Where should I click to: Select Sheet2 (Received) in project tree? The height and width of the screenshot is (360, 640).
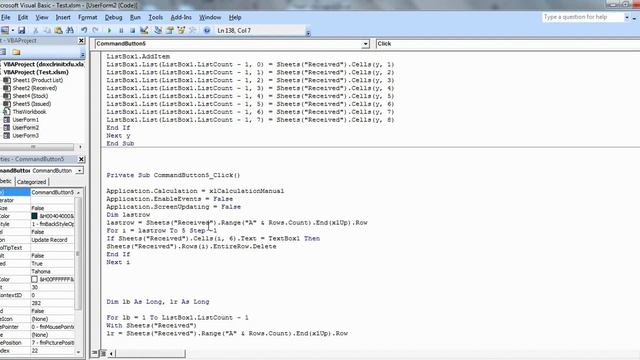(x=35, y=88)
